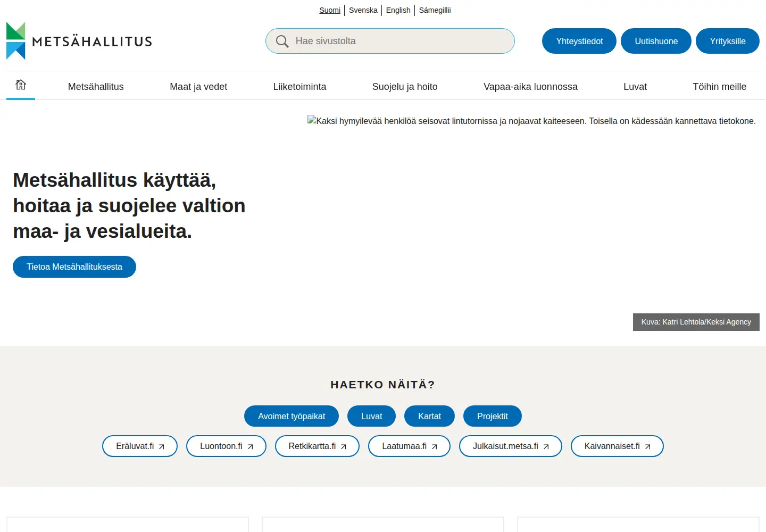The width and height of the screenshot is (766, 532).
Task: Open Yrityksille page
Action: [x=728, y=41]
